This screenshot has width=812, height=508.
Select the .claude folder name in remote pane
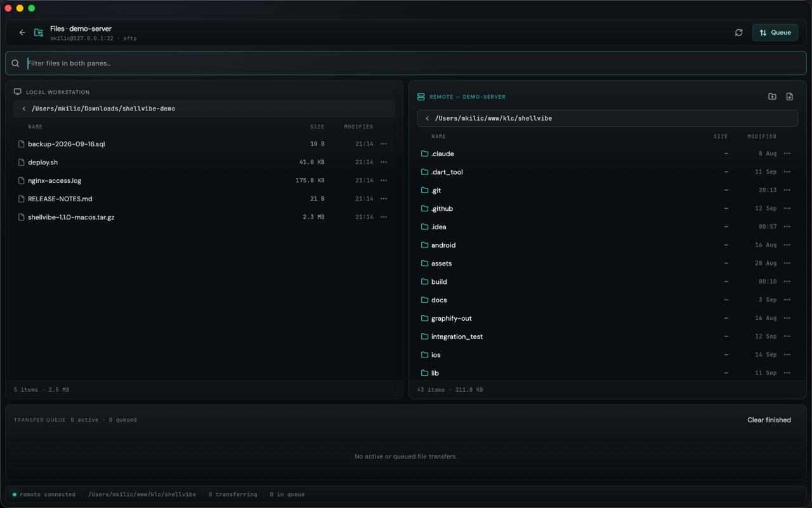tap(443, 154)
